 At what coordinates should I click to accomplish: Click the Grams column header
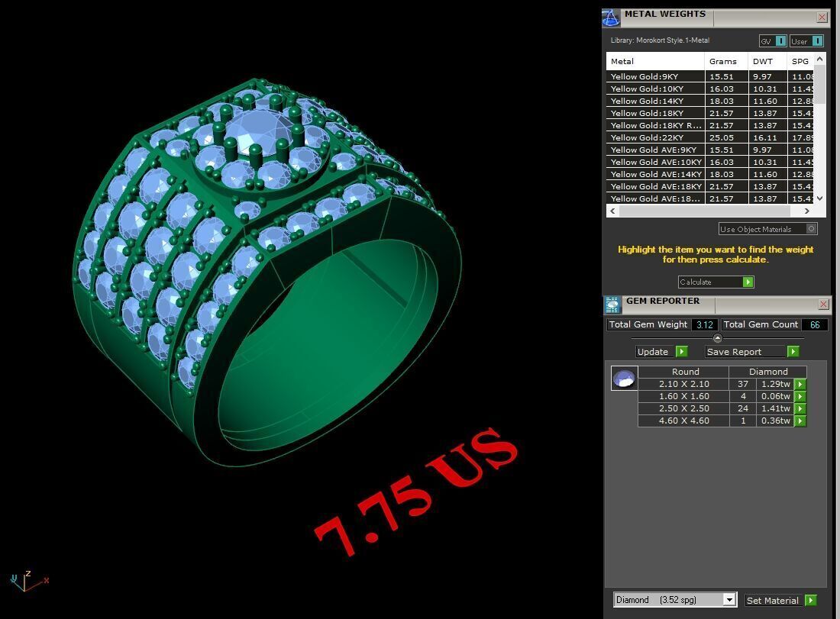coord(726,61)
